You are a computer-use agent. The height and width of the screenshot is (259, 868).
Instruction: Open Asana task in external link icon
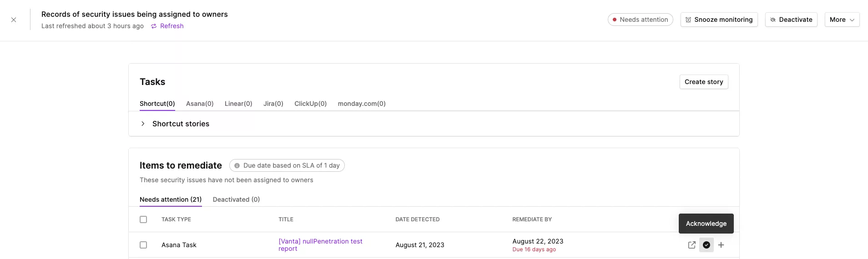(x=691, y=245)
